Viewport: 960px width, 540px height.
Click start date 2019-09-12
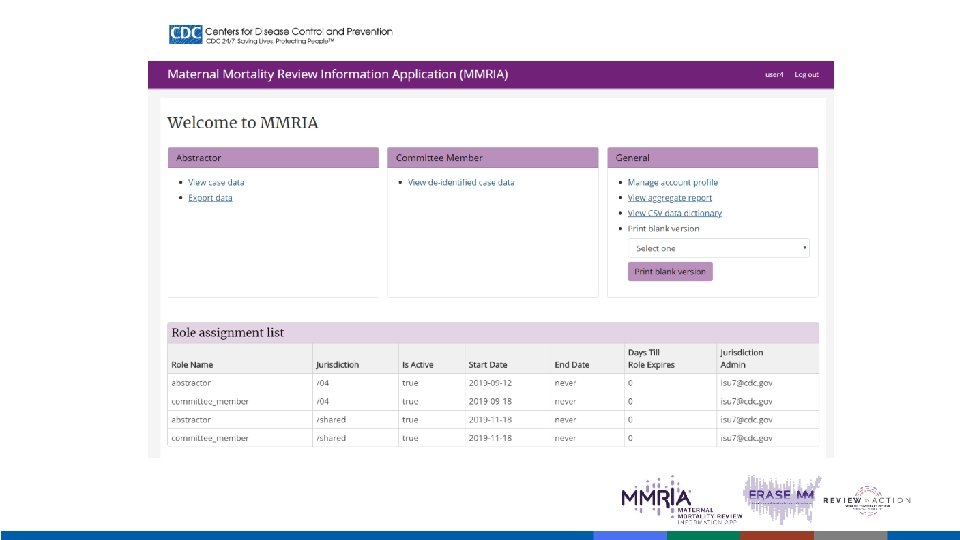coord(490,383)
